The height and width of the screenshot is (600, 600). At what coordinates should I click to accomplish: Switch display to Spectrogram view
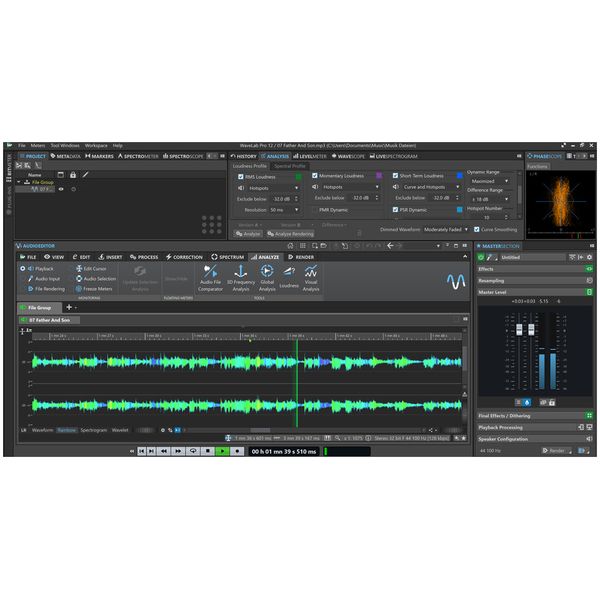click(x=94, y=430)
